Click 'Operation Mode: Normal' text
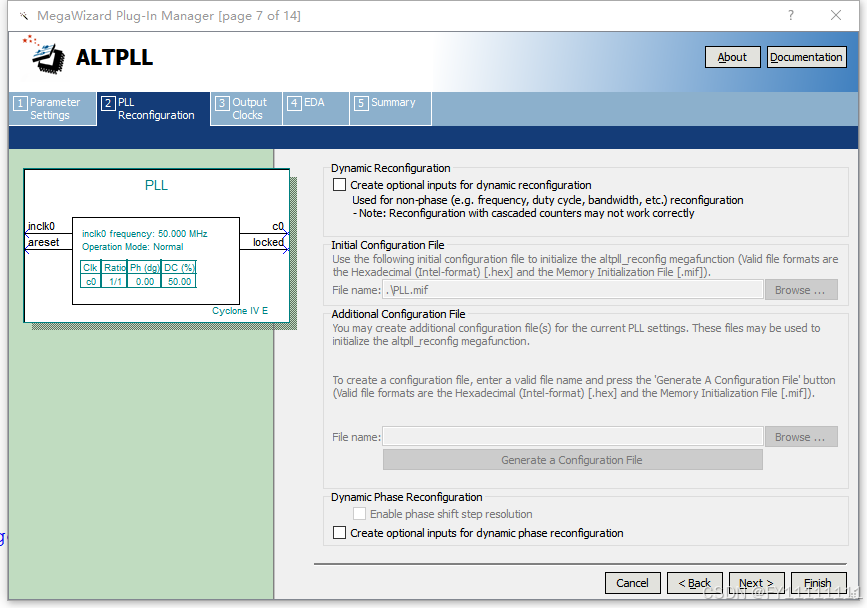The width and height of the screenshot is (867, 608). 133,247
